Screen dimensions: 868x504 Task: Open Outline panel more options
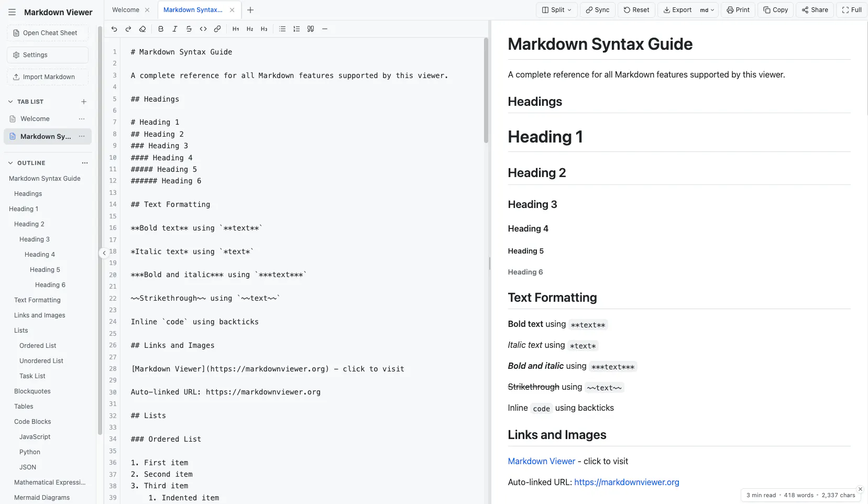85,163
